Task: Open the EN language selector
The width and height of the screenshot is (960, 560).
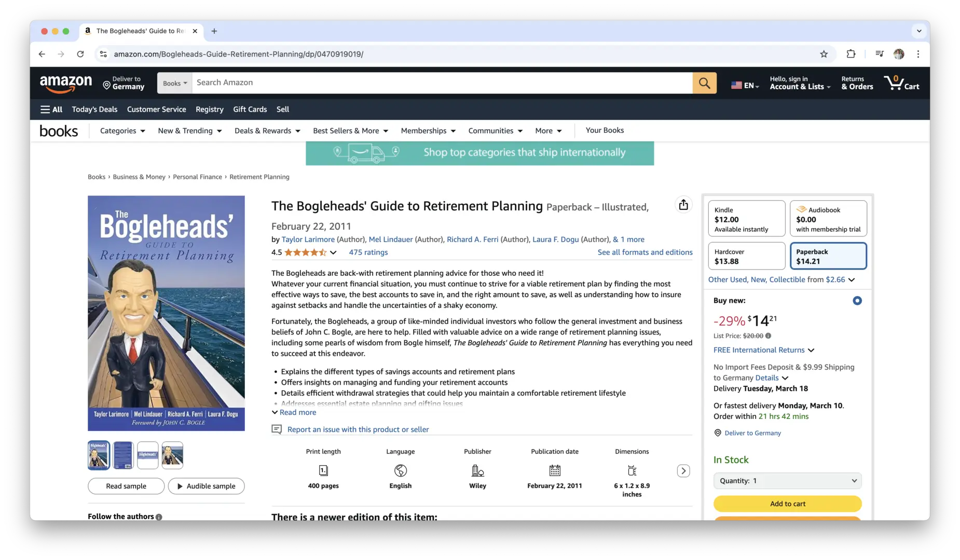Action: tap(745, 85)
